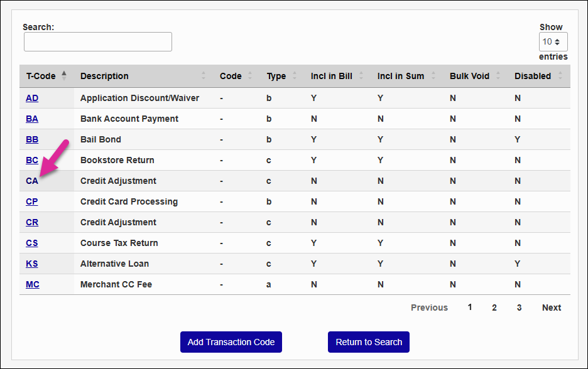Click the Return to Search button
588x369 pixels.
[369, 342]
